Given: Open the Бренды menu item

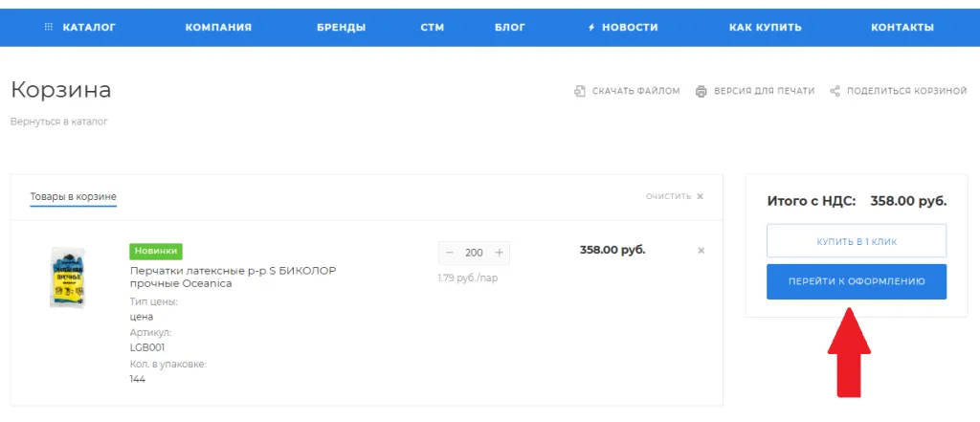Looking at the screenshot, I should [x=341, y=27].
